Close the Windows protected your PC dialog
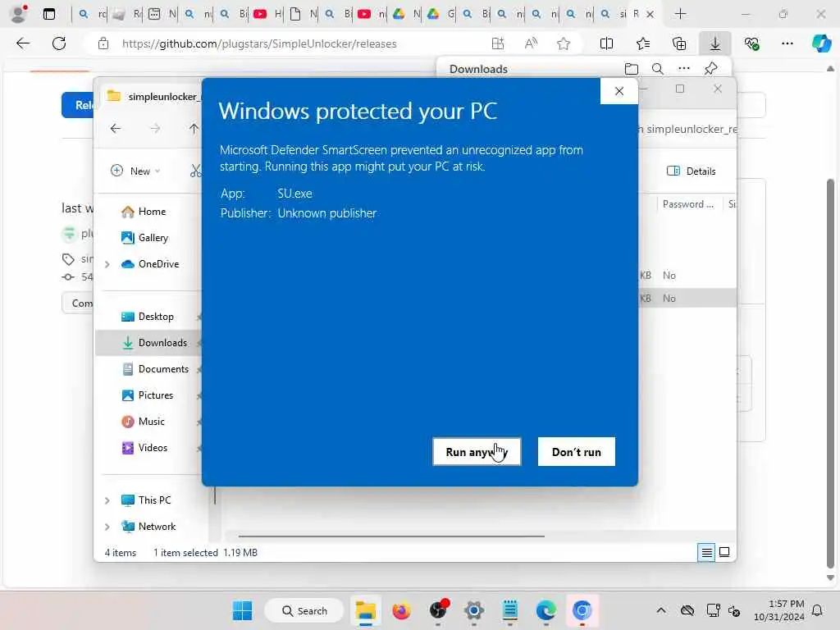Image resolution: width=840 pixels, height=630 pixels. coord(619,91)
